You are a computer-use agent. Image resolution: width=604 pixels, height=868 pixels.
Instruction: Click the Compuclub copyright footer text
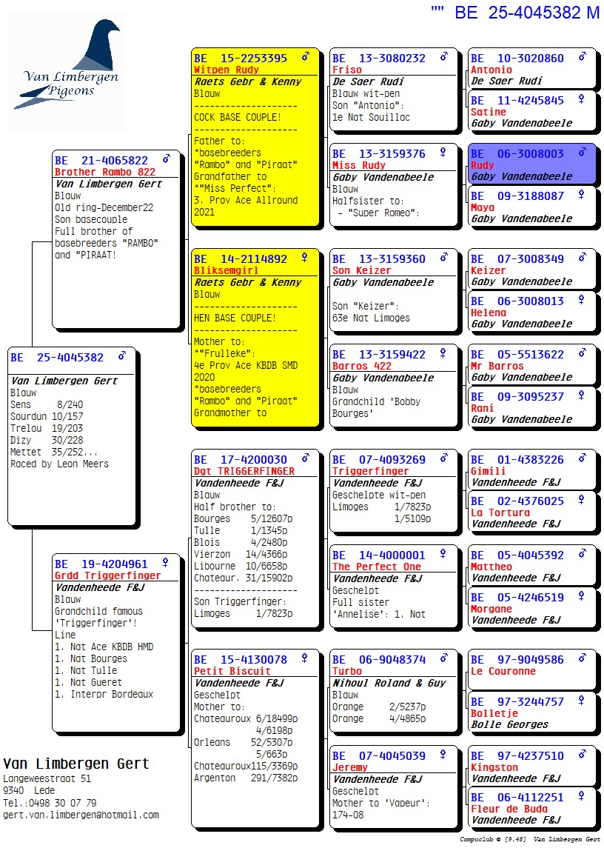[x=529, y=840]
